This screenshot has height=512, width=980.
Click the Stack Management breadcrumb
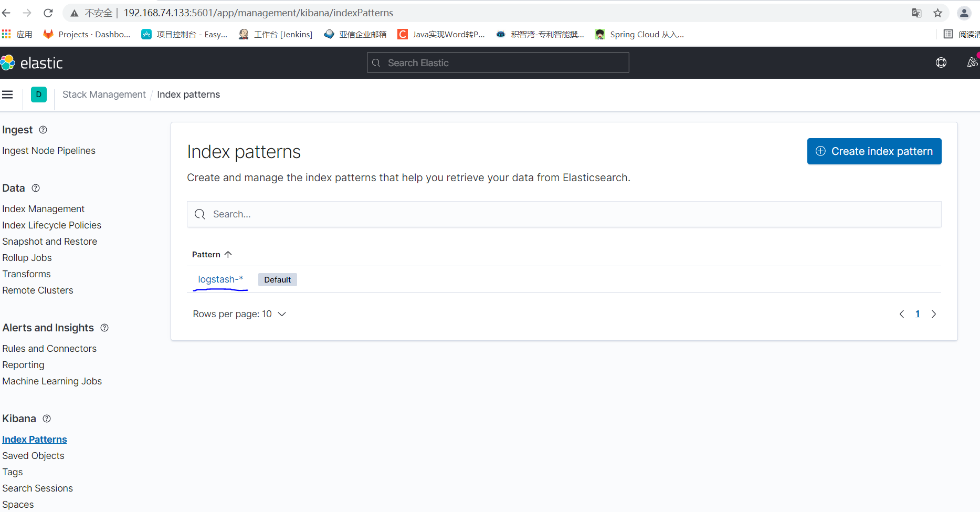[104, 95]
